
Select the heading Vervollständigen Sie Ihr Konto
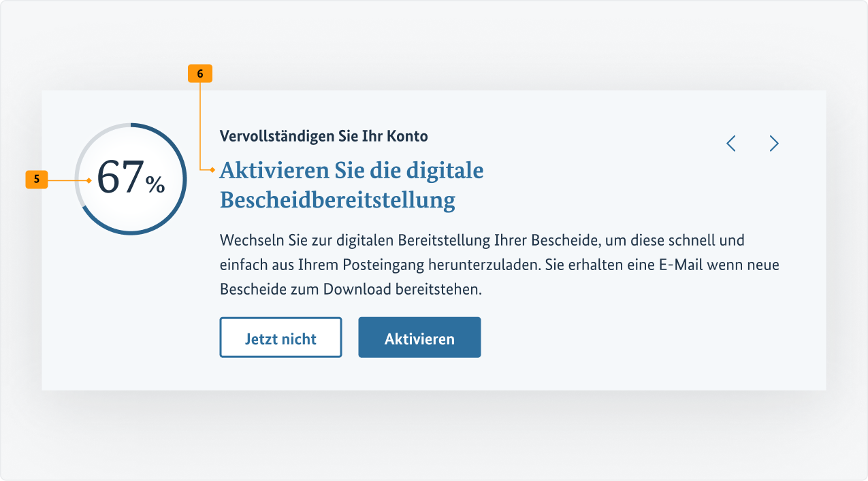(324, 136)
